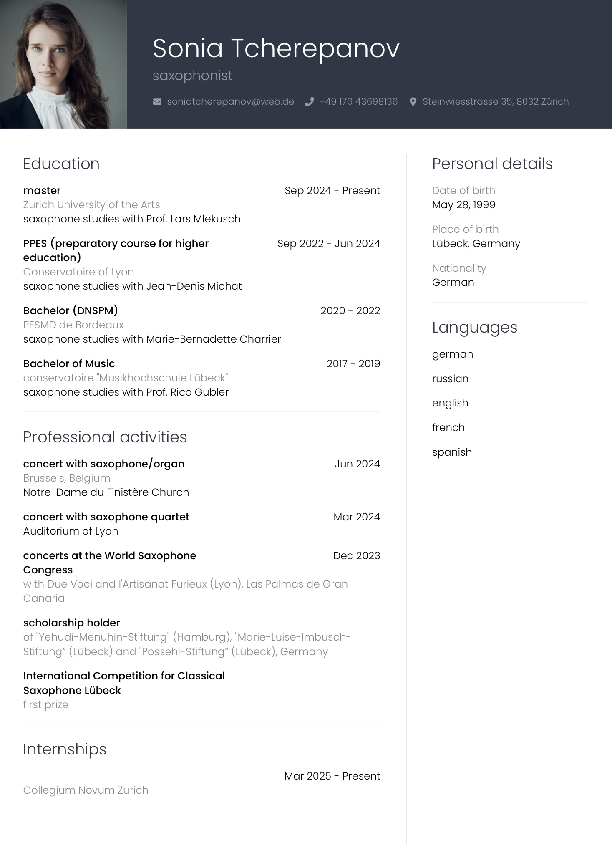Image resolution: width=612 pixels, height=868 pixels.
Task: Click the location pin icon
Action: coord(413,102)
